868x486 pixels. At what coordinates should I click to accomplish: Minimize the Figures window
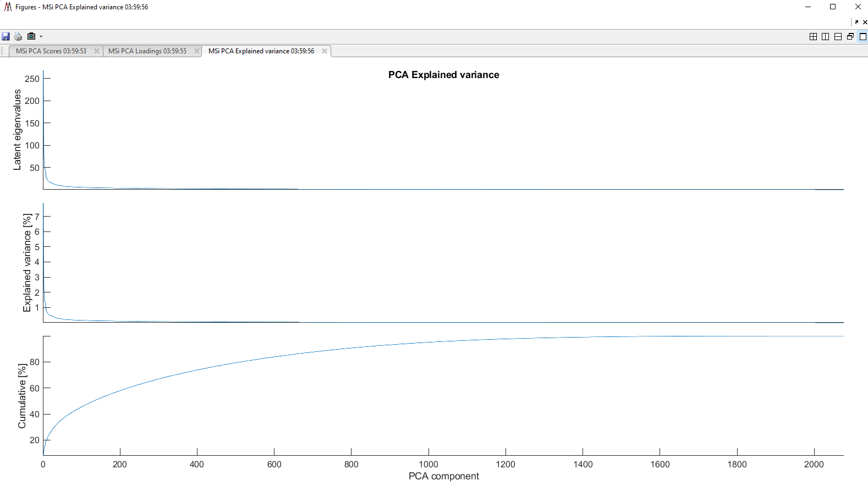(808, 7)
